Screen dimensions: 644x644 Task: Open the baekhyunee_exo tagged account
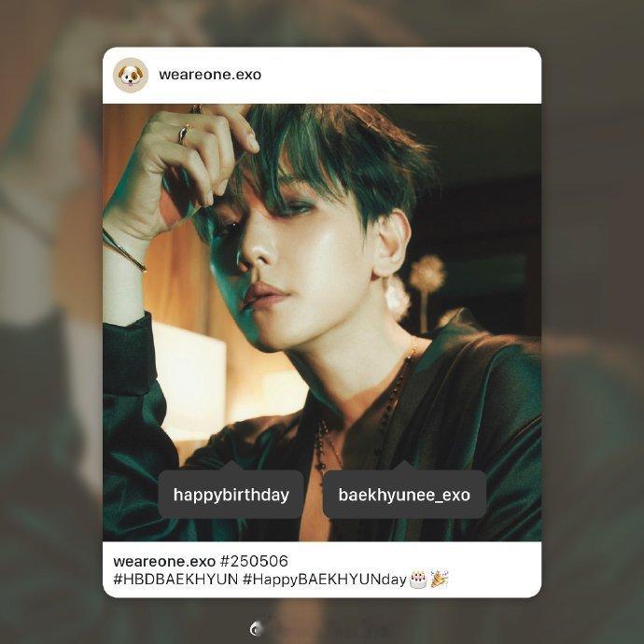(404, 495)
